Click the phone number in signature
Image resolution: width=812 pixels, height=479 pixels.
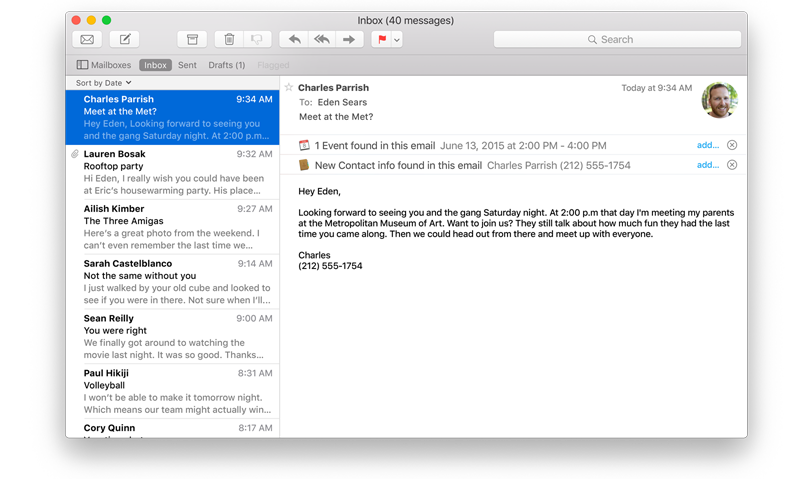[330, 266]
